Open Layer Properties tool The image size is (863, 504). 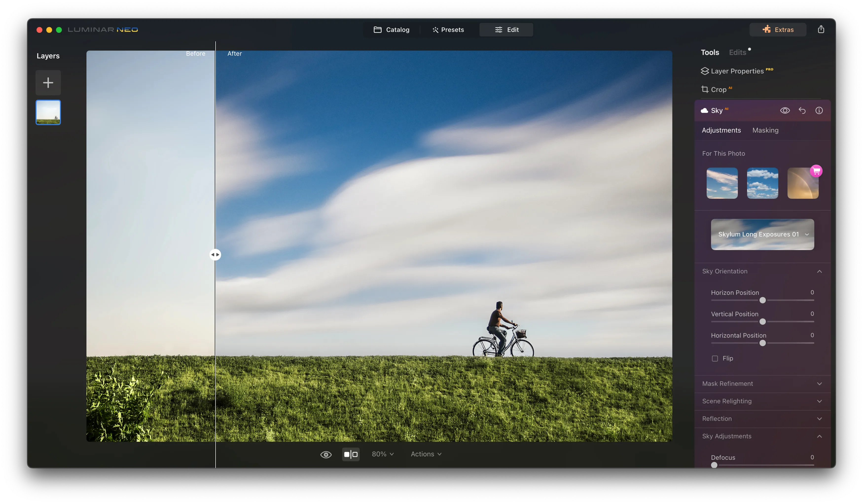737,71
